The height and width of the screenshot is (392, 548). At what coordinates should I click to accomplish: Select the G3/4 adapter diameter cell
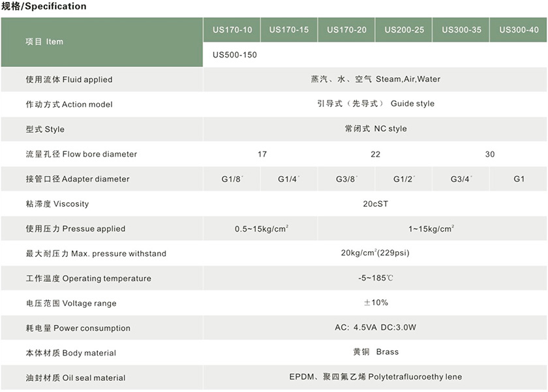click(x=461, y=179)
